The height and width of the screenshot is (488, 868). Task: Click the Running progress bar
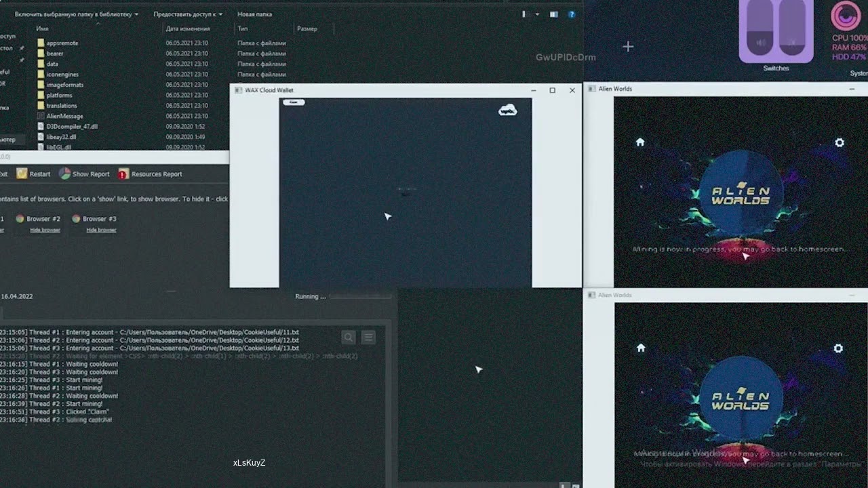pos(360,296)
